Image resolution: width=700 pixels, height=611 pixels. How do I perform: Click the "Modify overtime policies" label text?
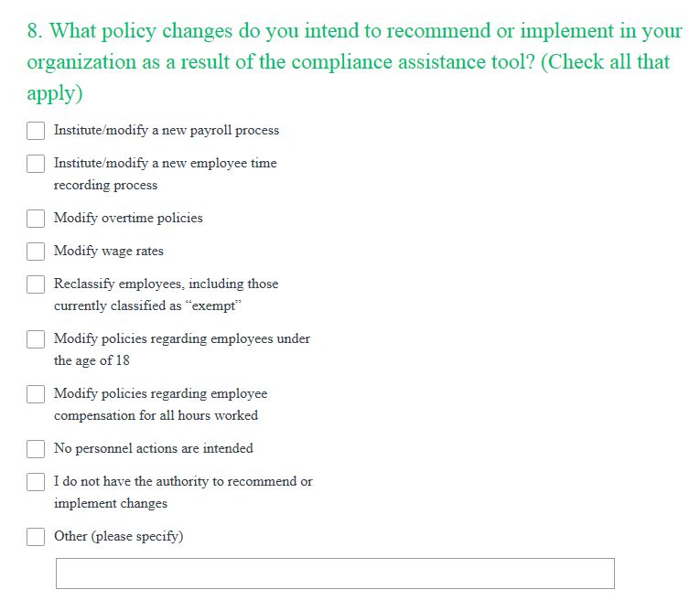tap(128, 219)
